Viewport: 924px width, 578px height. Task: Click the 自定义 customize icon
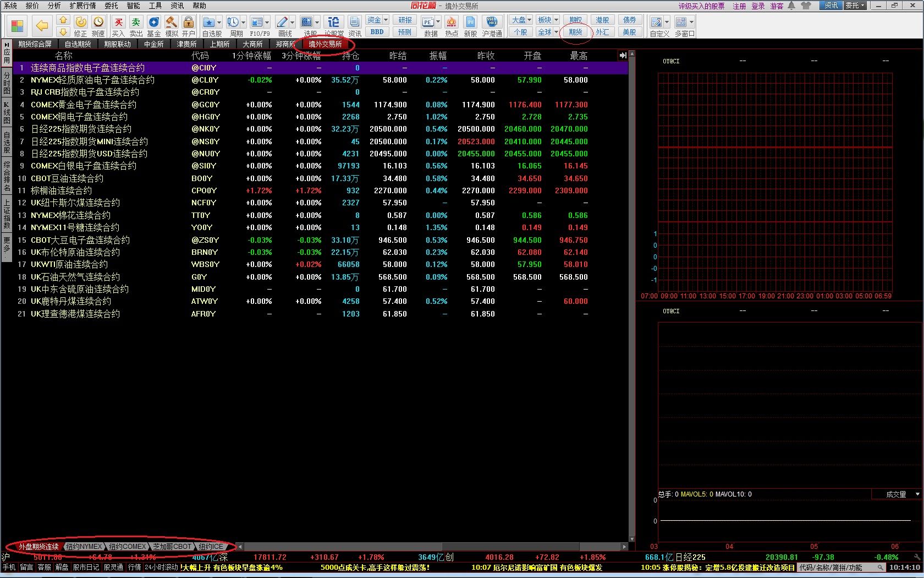click(x=656, y=22)
